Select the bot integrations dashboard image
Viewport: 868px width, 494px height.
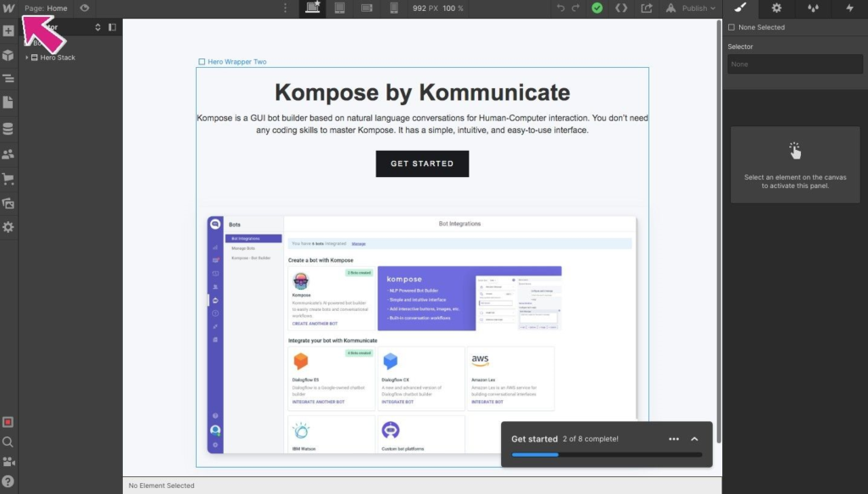tap(422, 335)
